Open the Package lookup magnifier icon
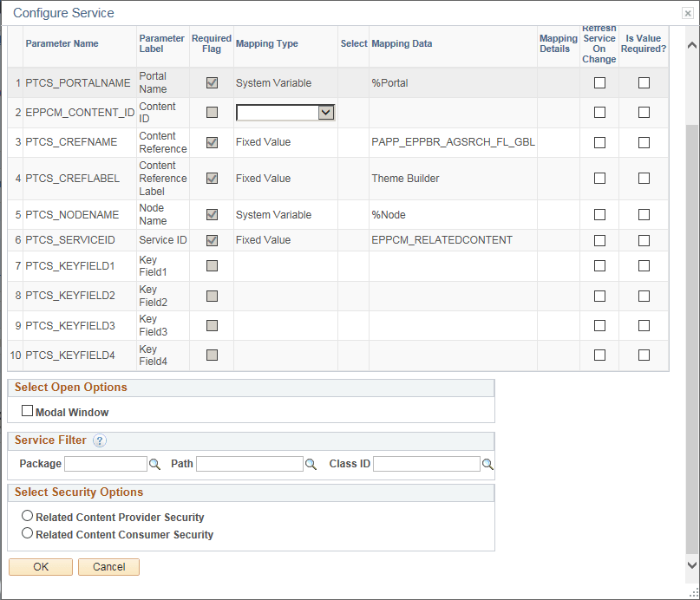700x600 pixels. 154,464
